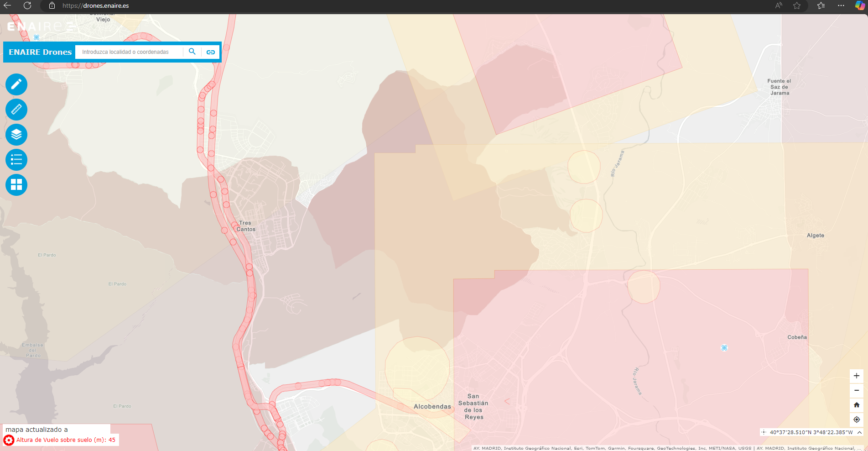Image resolution: width=868 pixels, height=451 pixels.
Task: Open flight height settings gear
Action: tap(9, 440)
